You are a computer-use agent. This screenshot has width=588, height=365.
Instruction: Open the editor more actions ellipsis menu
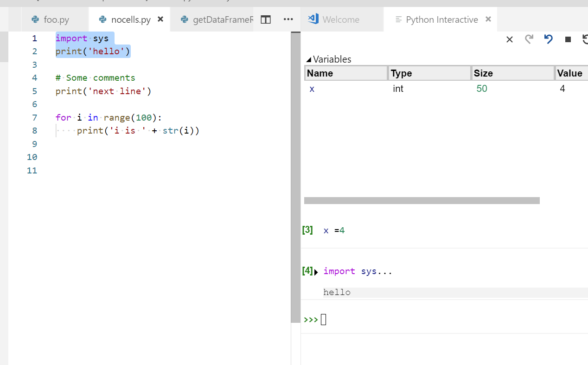[x=288, y=19]
